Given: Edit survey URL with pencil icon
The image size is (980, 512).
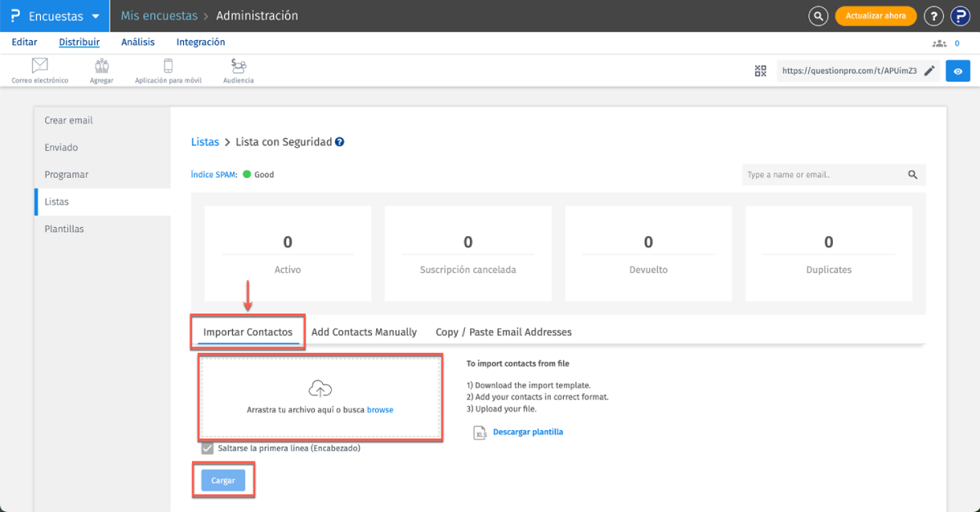Looking at the screenshot, I should click(x=929, y=71).
